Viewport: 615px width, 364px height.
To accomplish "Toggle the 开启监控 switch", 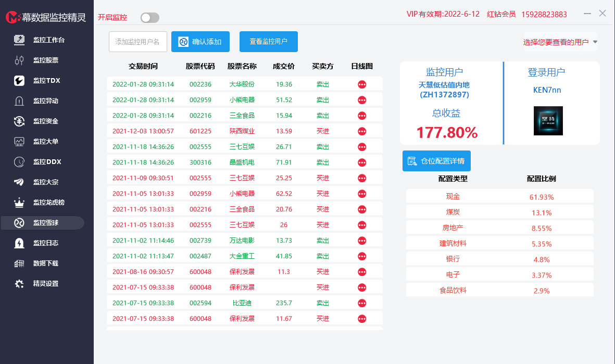I will tap(150, 18).
